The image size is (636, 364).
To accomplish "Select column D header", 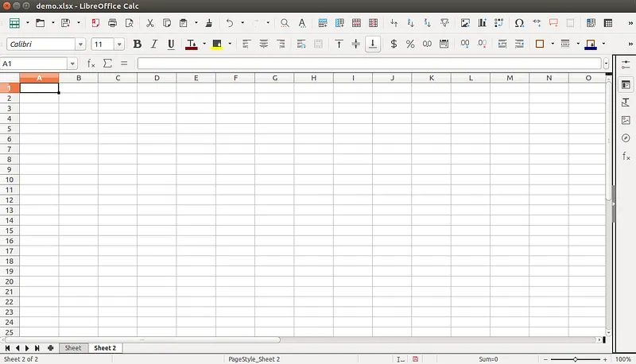I will (157, 78).
